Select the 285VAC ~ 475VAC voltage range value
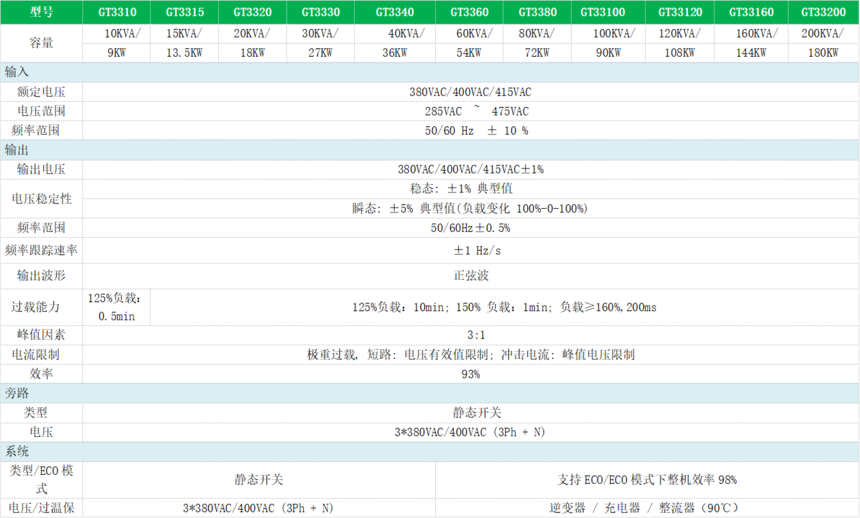Viewport: 860px width, 518px height. [470, 111]
